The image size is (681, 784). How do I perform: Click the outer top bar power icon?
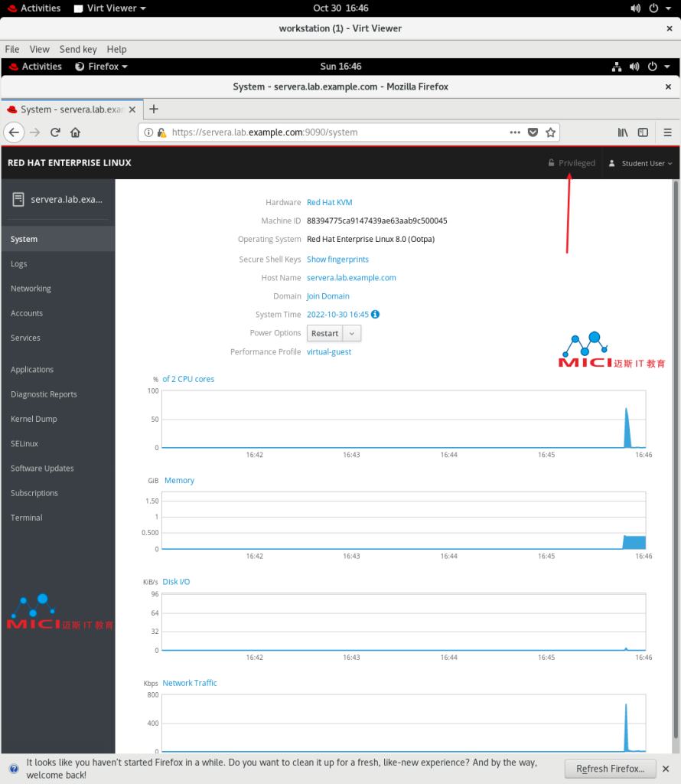pyautogui.click(x=653, y=8)
